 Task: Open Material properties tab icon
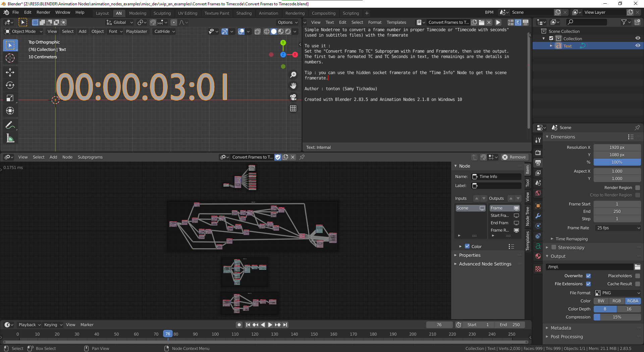[x=538, y=256]
